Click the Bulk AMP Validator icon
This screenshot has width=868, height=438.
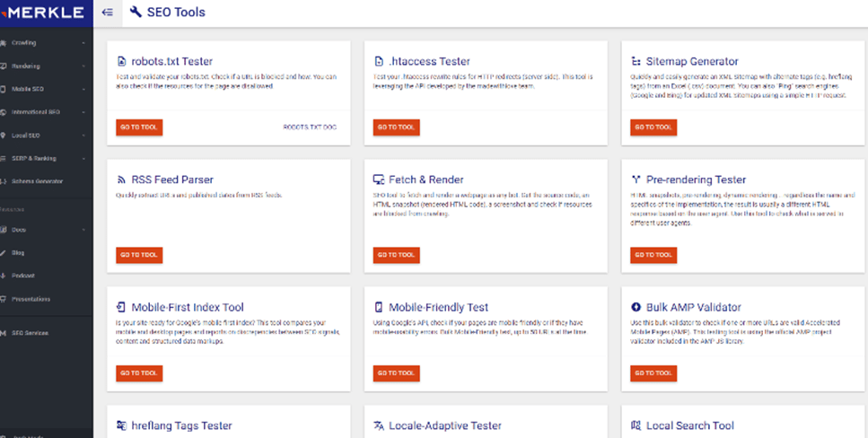636,308
